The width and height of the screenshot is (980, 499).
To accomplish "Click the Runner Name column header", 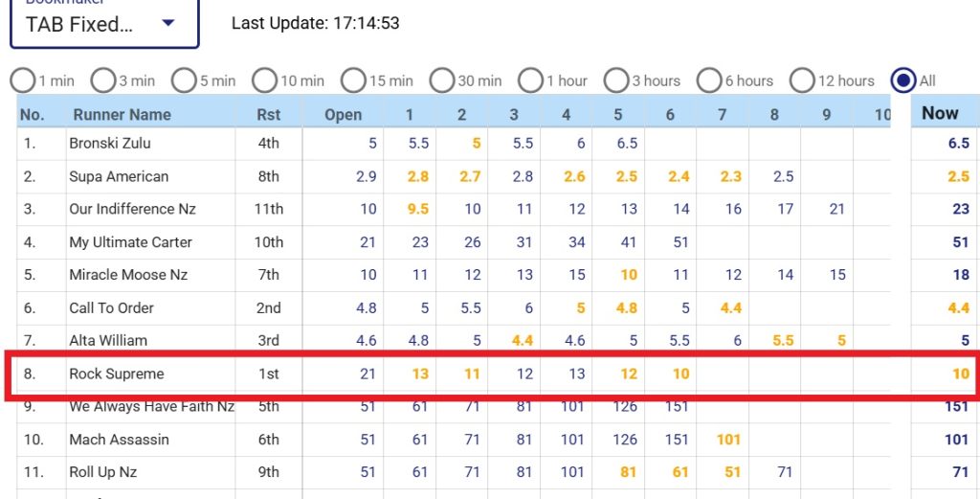I will (x=122, y=115).
